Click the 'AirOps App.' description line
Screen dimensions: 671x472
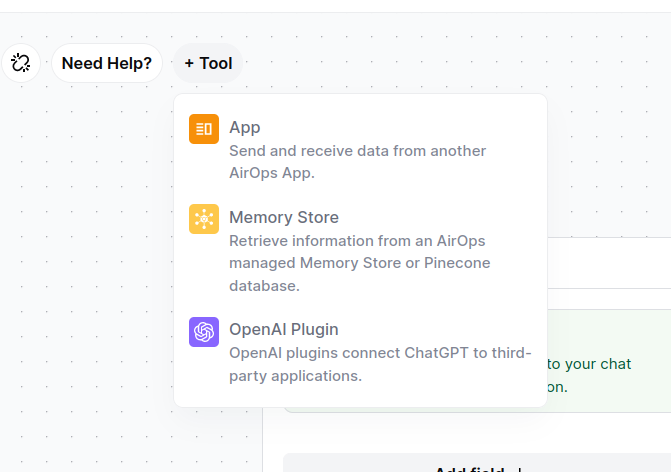[272, 173]
